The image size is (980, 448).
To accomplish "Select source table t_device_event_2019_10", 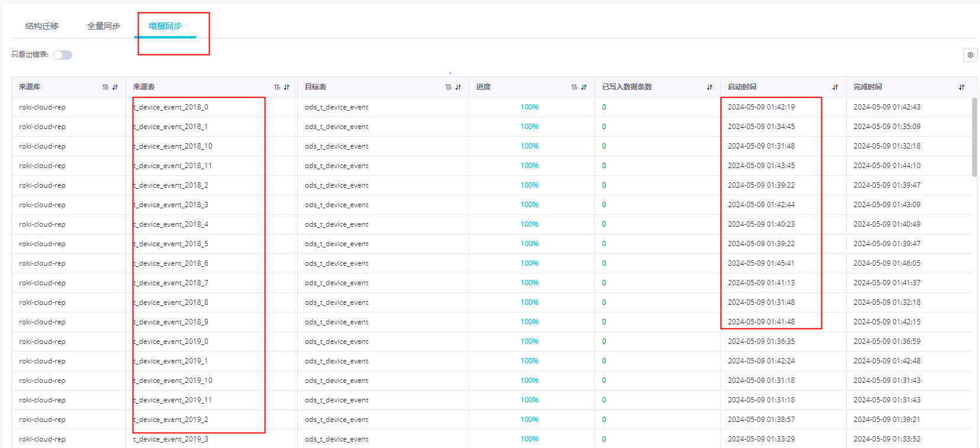I will (173, 381).
